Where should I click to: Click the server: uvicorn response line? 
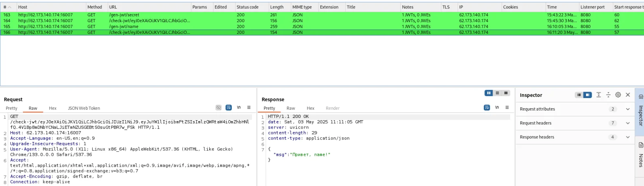(288, 127)
